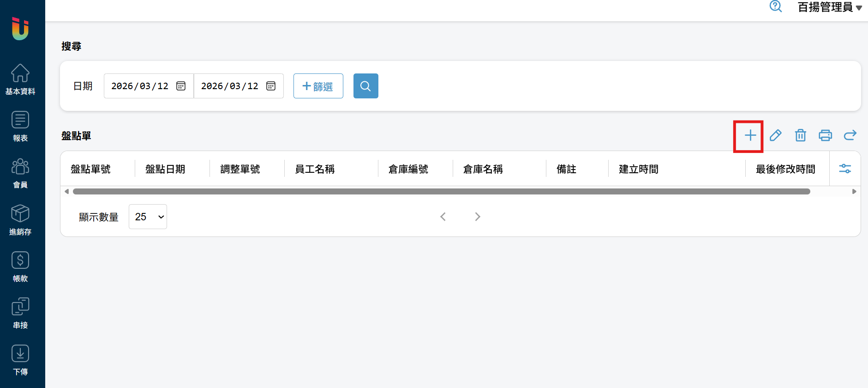Expand the 顯示數量 page size dropdown
The height and width of the screenshot is (388, 868).
[148, 217]
